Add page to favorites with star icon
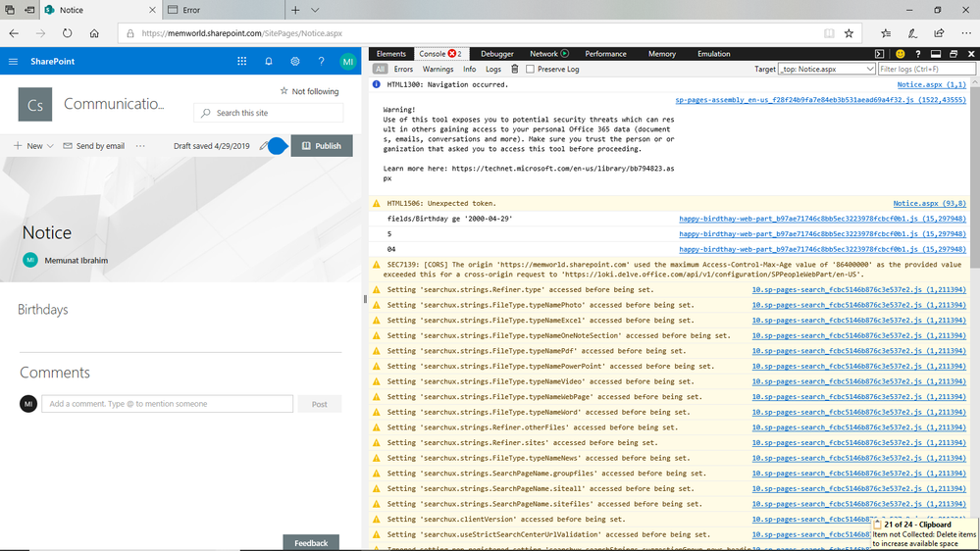980x551 pixels. 849,33
